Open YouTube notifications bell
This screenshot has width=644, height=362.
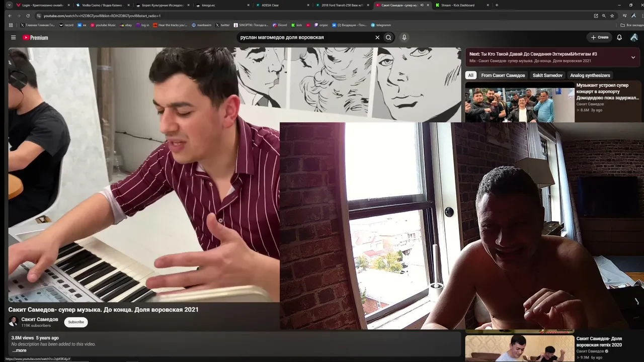coord(619,37)
